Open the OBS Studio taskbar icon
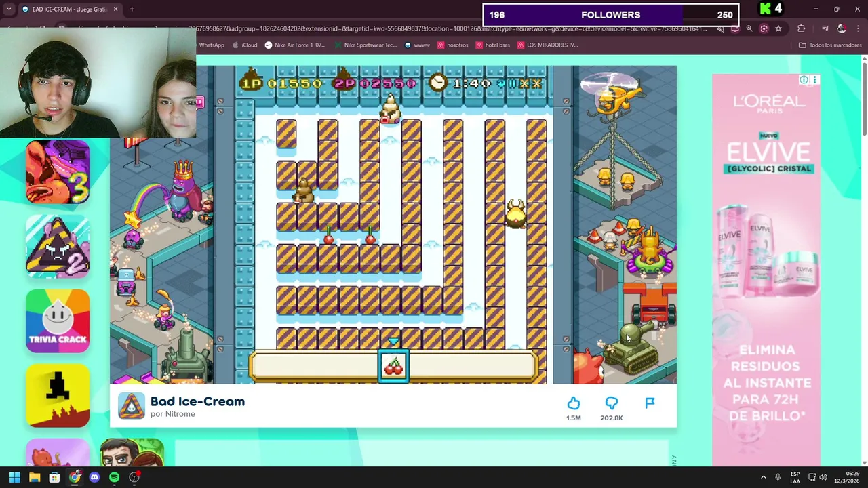The height and width of the screenshot is (488, 868). tap(134, 478)
